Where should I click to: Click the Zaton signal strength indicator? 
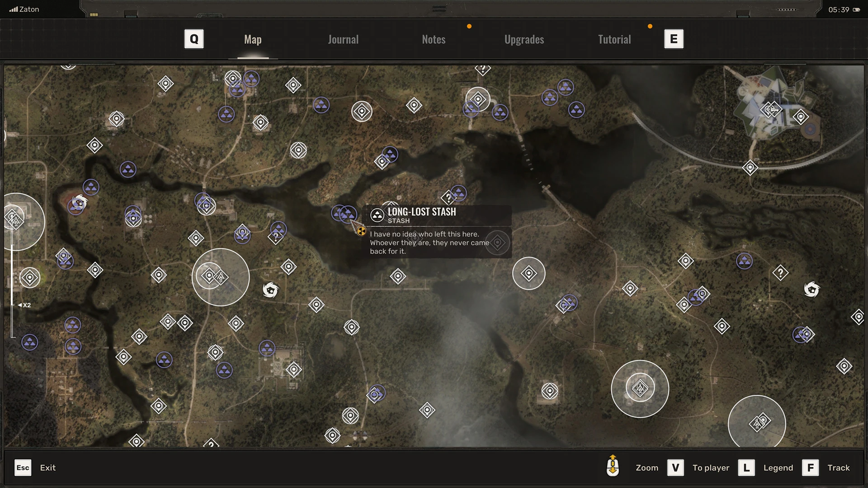pyautogui.click(x=24, y=9)
